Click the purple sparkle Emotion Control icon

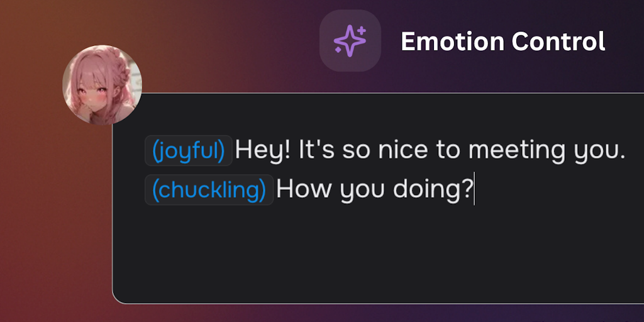click(350, 41)
